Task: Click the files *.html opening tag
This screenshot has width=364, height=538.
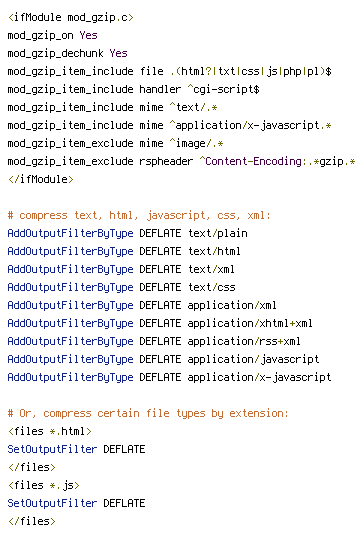Action: pos(50,431)
